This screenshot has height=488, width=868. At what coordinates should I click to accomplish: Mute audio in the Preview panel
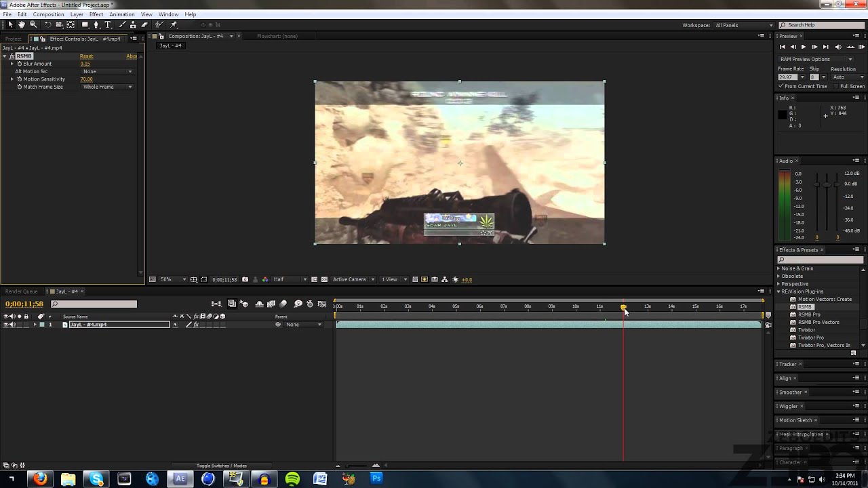tap(838, 47)
